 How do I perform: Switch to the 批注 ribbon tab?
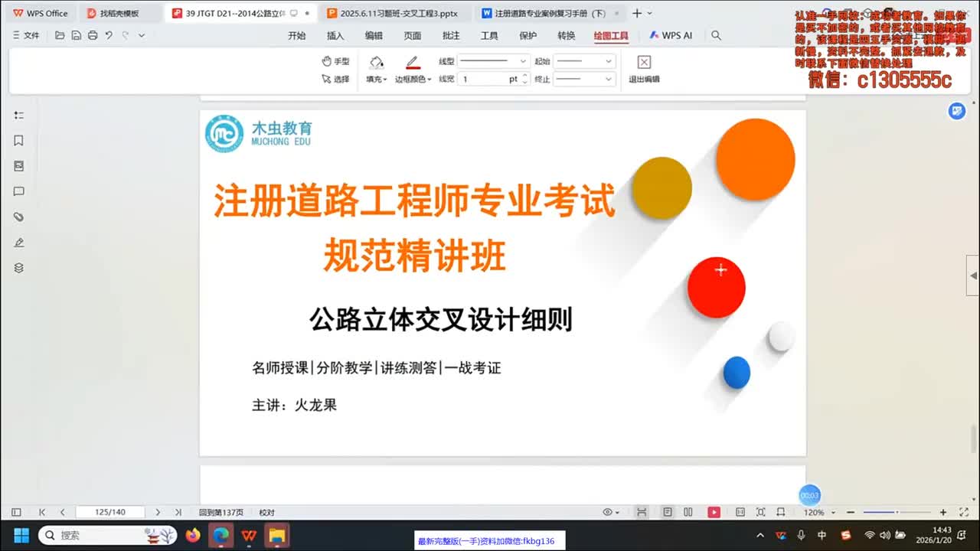451,35
